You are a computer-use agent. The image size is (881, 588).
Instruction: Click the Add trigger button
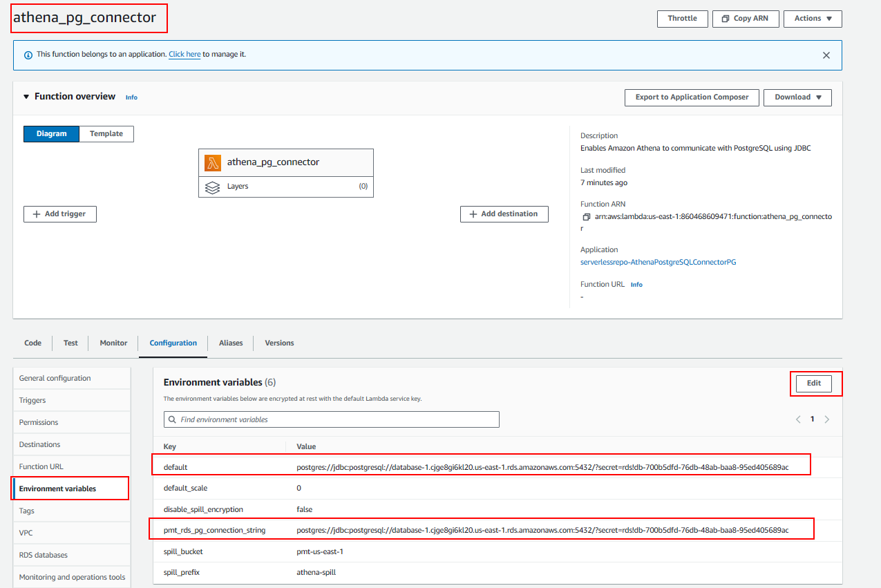pos(60,214)
